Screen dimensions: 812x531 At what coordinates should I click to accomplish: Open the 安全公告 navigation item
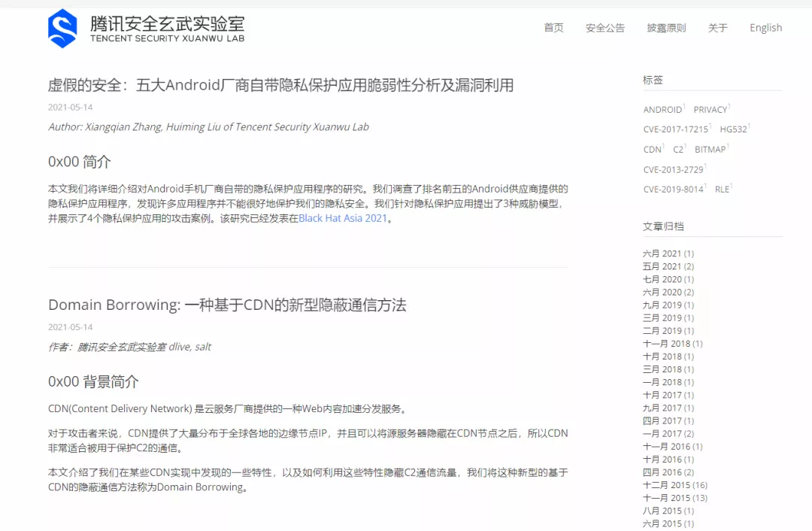[604, 28]
